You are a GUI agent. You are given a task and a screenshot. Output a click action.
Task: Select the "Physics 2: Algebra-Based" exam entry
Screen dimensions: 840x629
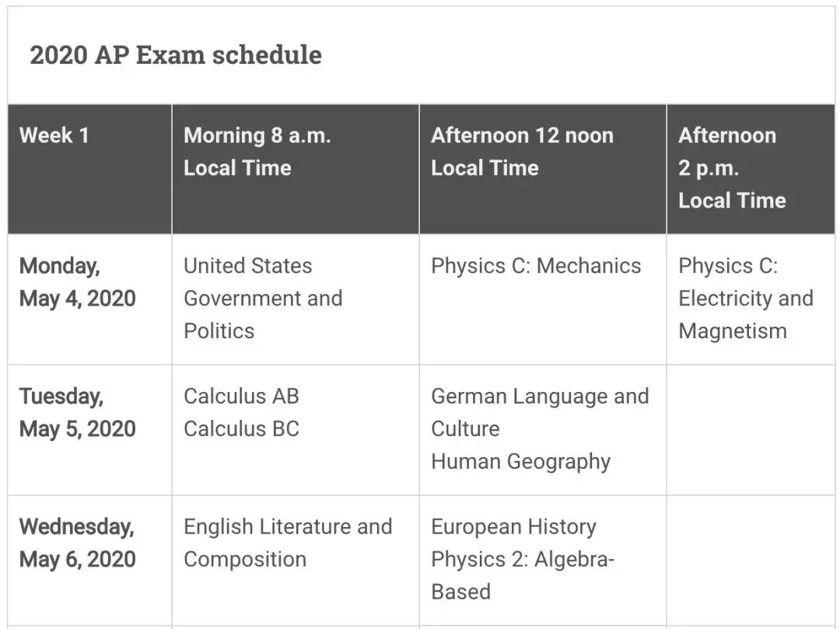(522, 575)
